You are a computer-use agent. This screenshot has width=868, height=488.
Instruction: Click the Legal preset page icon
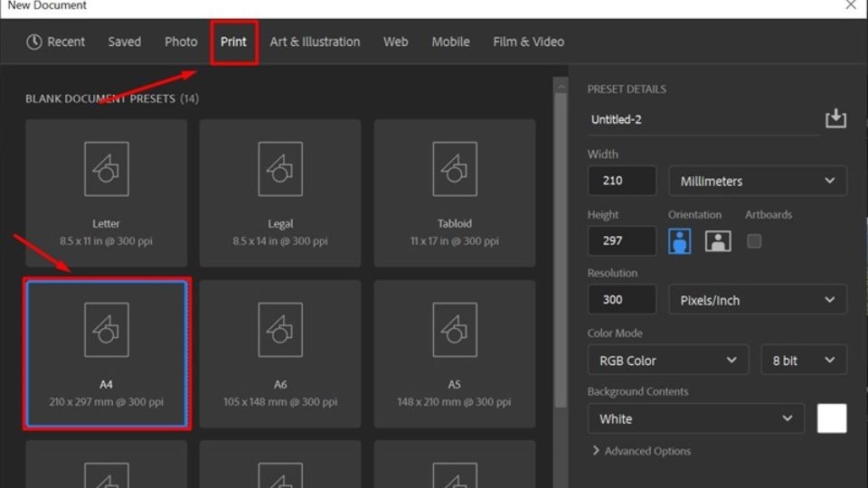(x=280, y=169)
